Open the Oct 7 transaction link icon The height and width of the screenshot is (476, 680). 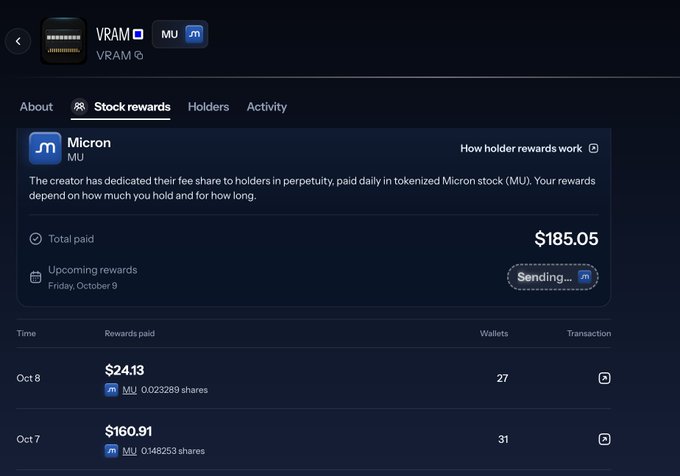(605, 439)
